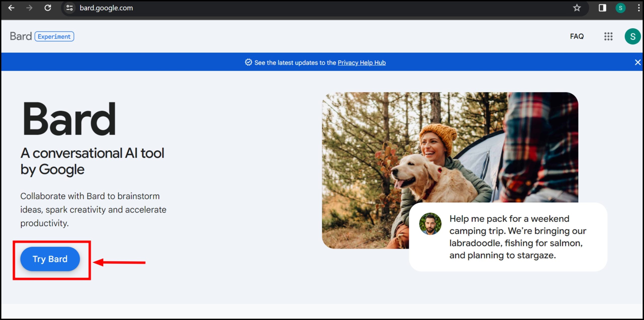Click the verified badge icon in banner
Image resolution: width=644 pixels, height=320 pixels.
point(248,62)
